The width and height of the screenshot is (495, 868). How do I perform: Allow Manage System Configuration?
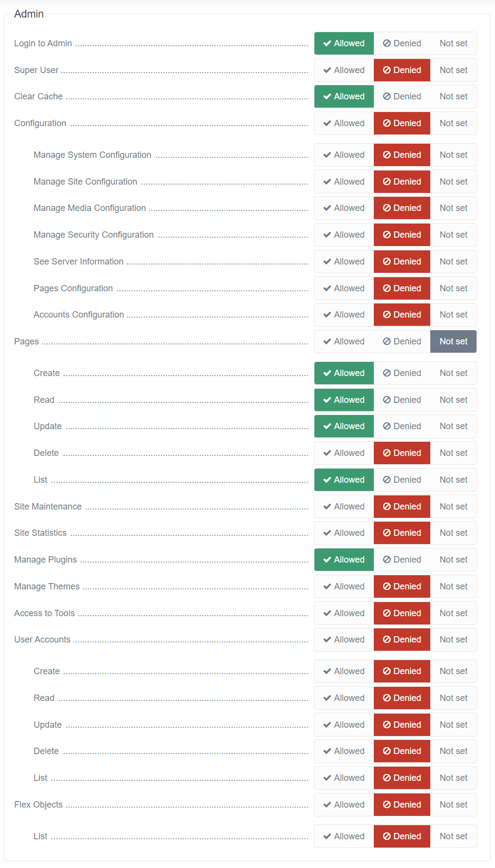coord(344,155)
